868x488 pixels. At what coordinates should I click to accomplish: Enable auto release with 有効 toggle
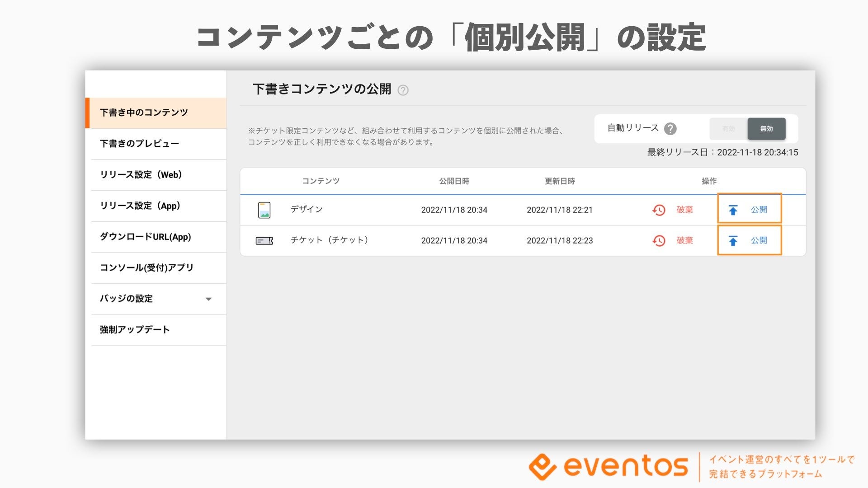(x=728, y=129)
